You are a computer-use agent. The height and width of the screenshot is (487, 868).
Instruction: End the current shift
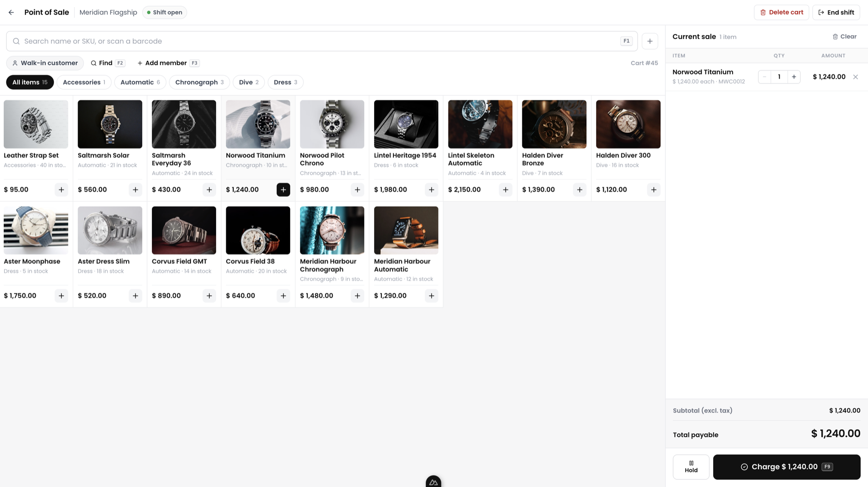tap(836, 13)
